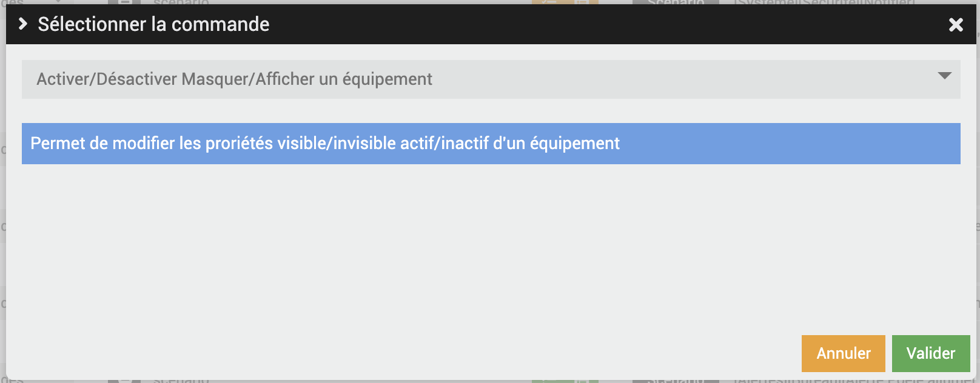Click the partially hidden scenario text at bottom left
This screenshot has height=383, width=980.
tap(181, 381)
